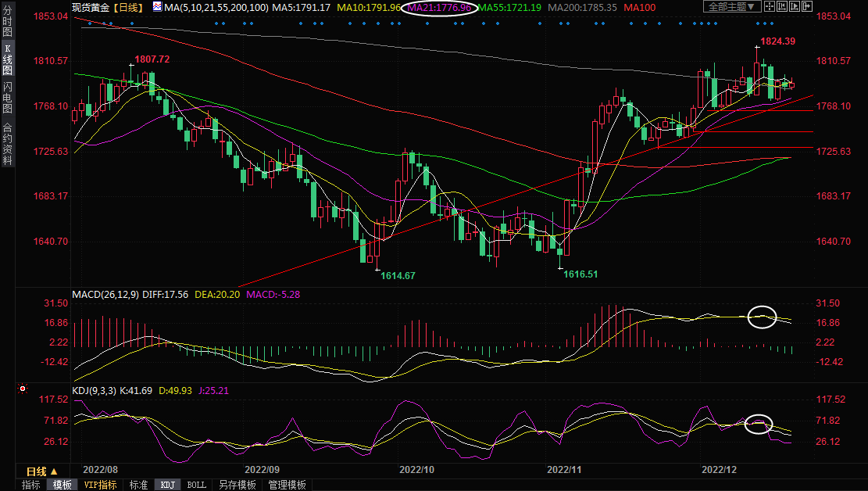Apply the 标准 template
The image size is (868, 491).
tap(138, 485)
